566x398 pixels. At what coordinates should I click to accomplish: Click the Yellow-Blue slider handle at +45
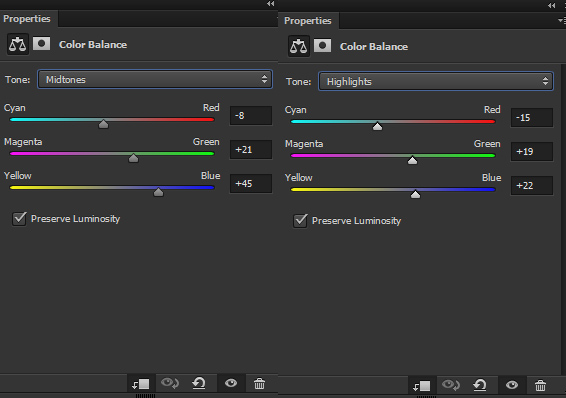click(x=158, y=192)
